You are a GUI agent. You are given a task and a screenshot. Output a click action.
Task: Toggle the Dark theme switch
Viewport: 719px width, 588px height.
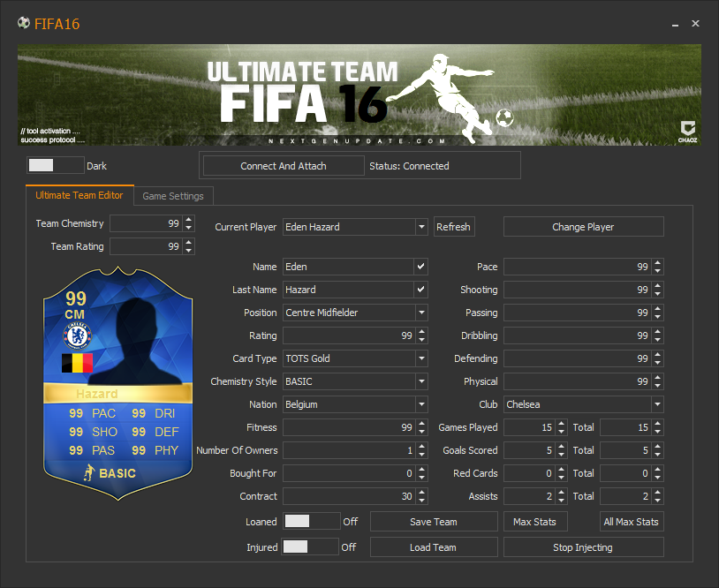tap(56, 165)
